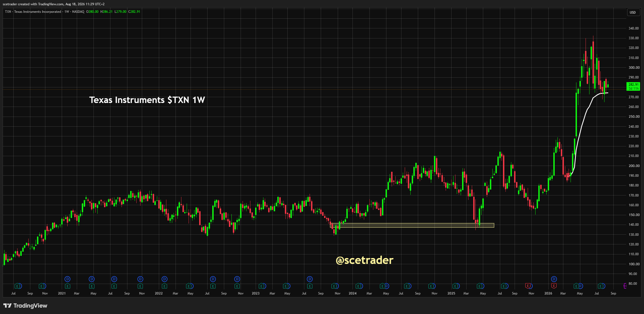The height and width of the screenshot is (314, 644).
Task: Click the January 2024 earnings marker
Action: coord(358,286)
